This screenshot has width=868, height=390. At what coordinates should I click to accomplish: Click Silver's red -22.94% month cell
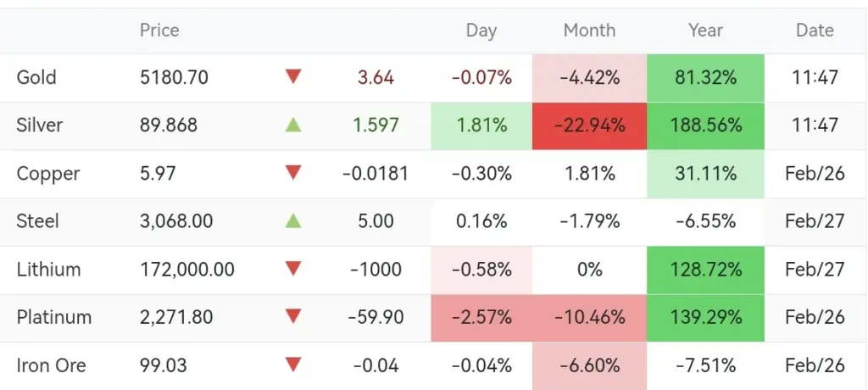pos(589,125)
